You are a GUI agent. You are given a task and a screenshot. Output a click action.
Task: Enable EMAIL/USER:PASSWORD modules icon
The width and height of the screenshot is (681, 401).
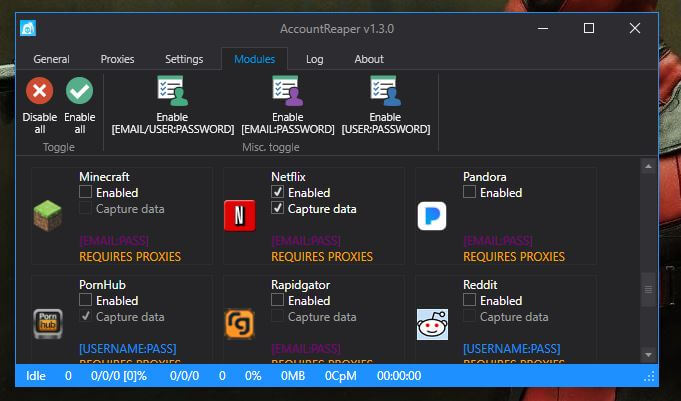coord(172,91)
